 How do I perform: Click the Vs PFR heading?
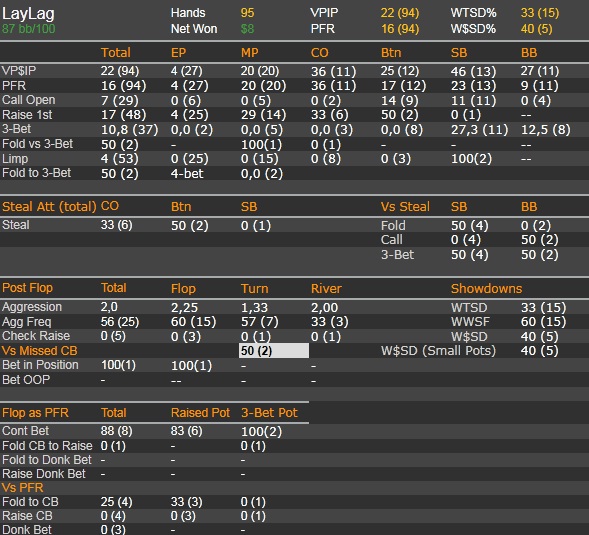pyautogui.click(x=23, y=488)
